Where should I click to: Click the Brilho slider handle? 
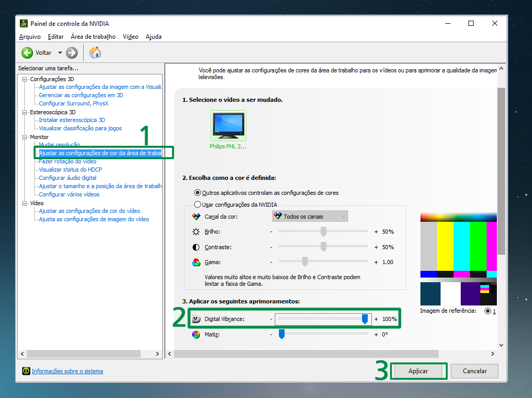point(323,232)
